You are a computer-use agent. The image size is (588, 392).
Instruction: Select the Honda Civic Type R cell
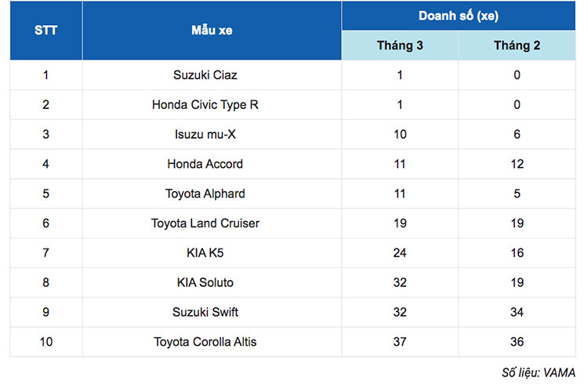(205, 105)
